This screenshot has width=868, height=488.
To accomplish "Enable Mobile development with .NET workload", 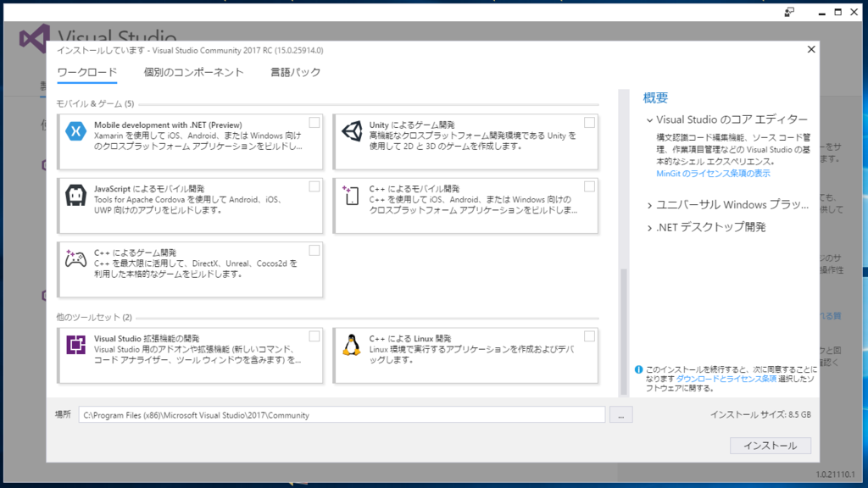I will [314, 123].
